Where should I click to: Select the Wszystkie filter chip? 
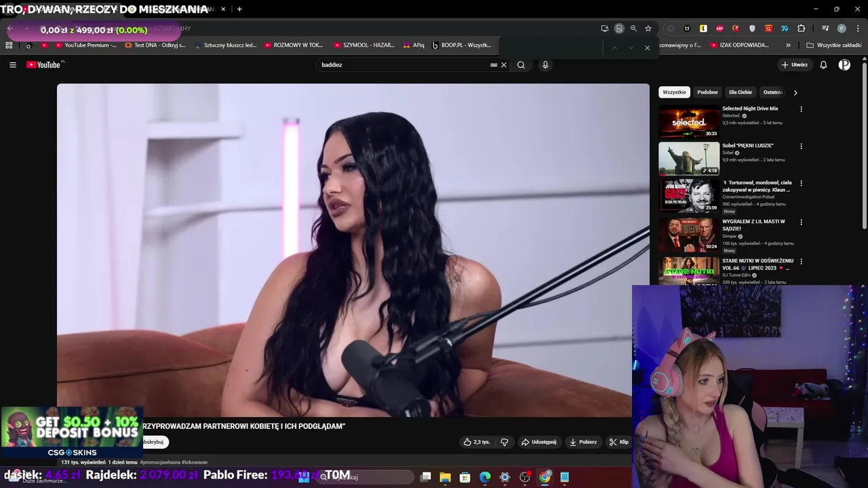tap(674, 92)
